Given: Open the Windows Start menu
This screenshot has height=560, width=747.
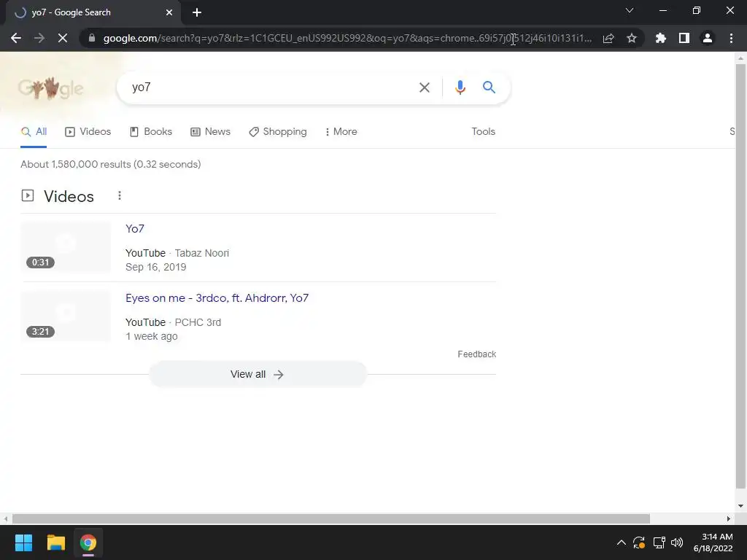Looking at the screenshot, I should (23, 542).
